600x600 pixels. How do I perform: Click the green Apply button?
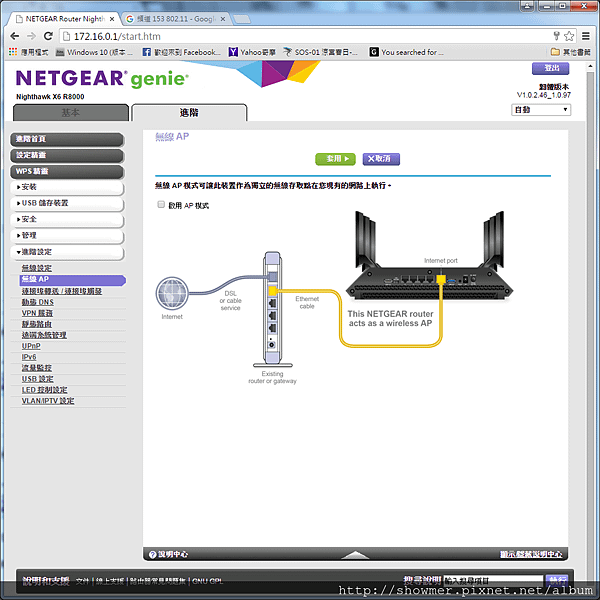pyautogui.click(x=335, y=159)
